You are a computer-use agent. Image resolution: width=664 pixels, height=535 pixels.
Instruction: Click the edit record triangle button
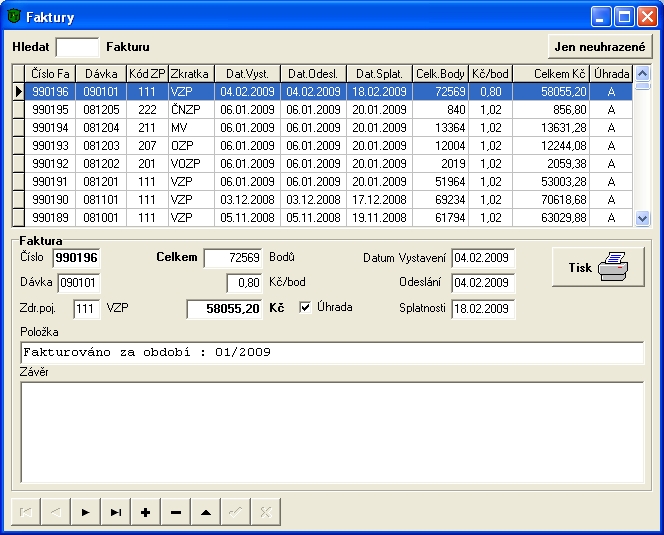tap(206, 512)
